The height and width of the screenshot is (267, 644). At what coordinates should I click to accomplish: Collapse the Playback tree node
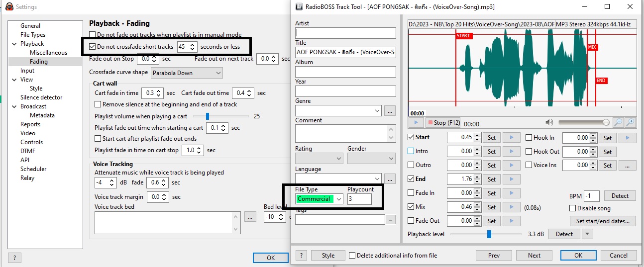(15, 44)
